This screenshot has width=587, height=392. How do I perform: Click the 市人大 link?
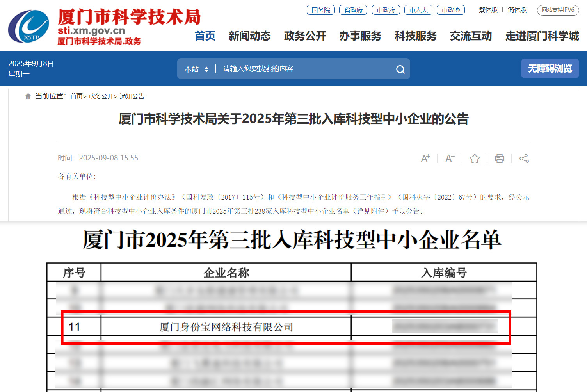click(418, 10)
